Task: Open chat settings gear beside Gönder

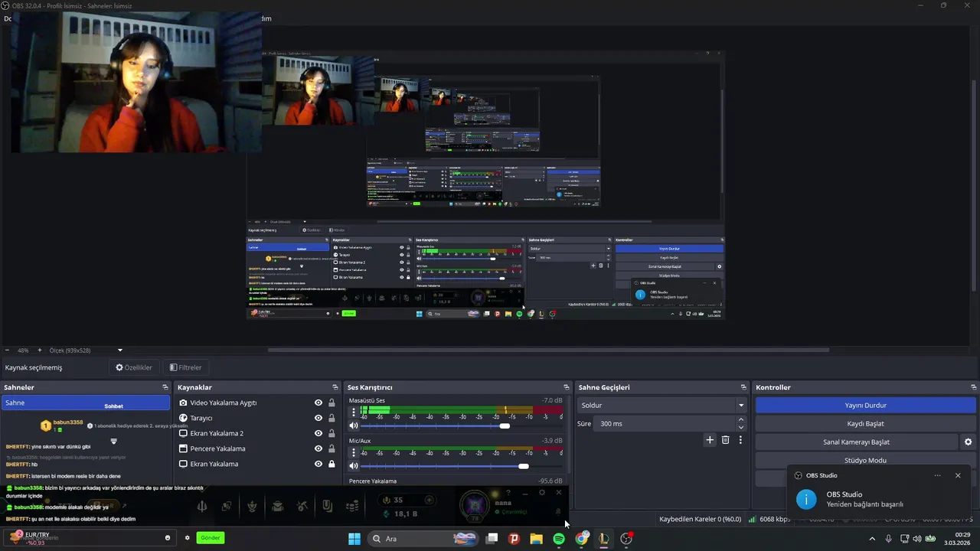Action: (x=187, y=538)
